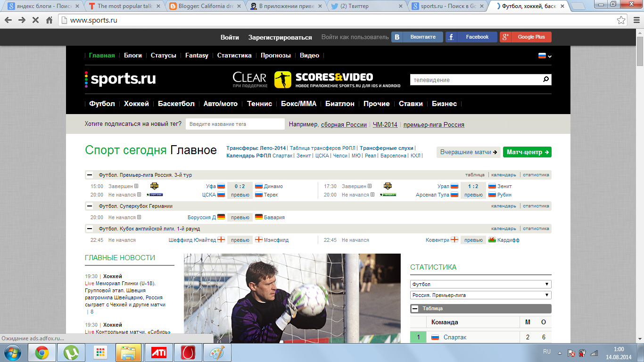
Task: Open the Матч-центр green button
Action: (527, 152)
